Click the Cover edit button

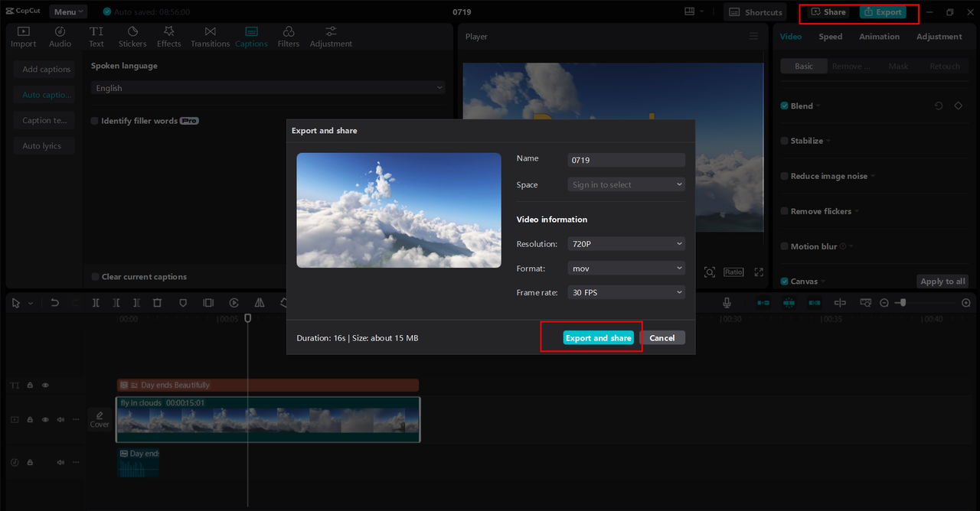[x=100, y=419]
